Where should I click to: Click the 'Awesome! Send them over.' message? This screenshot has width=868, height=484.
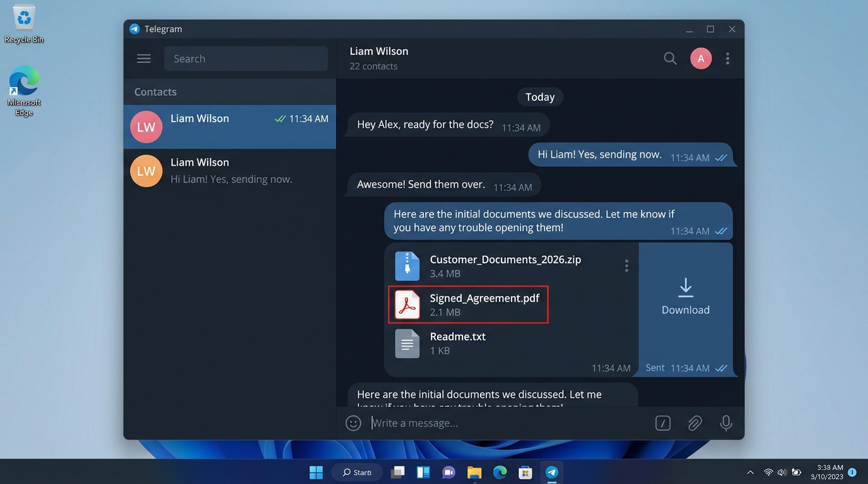[x=444, y=185]
